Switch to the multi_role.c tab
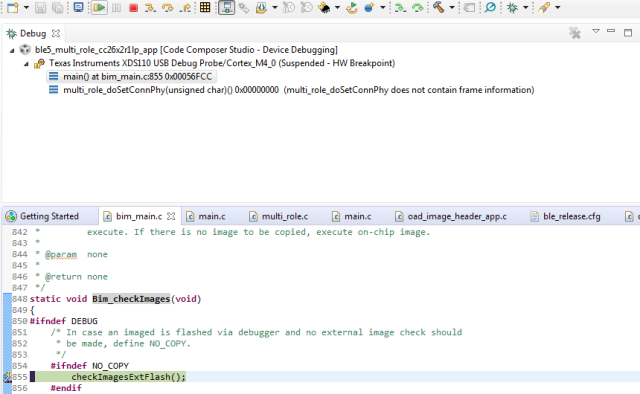Image resolution: width=640 pixels, height=394 pixels. point(284,216)
